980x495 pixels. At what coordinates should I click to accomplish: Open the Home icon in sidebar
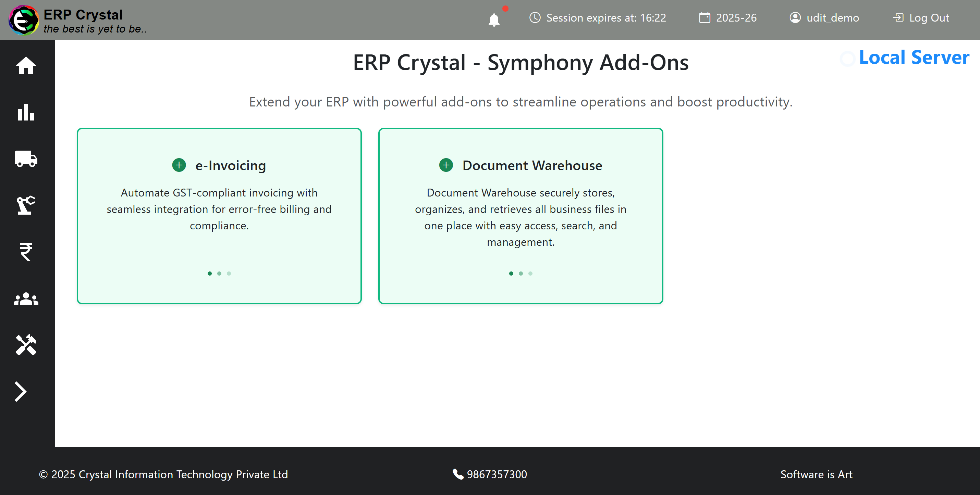pyautogui.click(x=26, y=65)
